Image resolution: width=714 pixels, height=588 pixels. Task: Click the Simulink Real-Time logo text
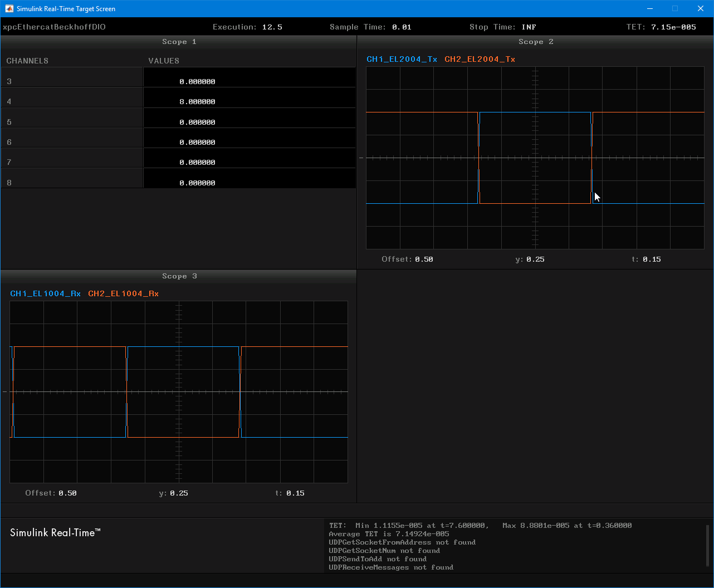pos(55,533)
